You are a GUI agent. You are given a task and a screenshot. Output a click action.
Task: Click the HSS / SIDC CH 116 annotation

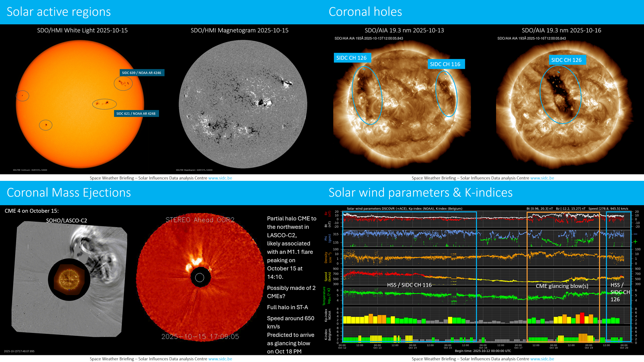tap(409, 285)
